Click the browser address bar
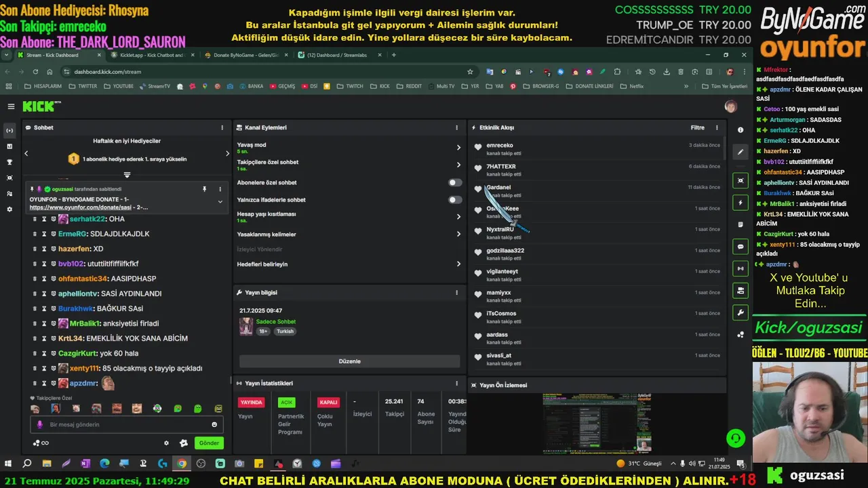 [x=268, y=71]
